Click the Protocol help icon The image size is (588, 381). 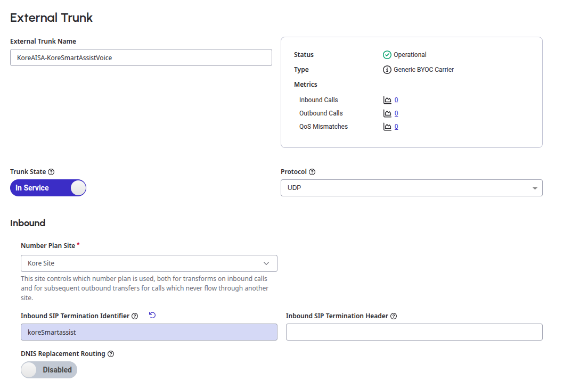[312, 172]
